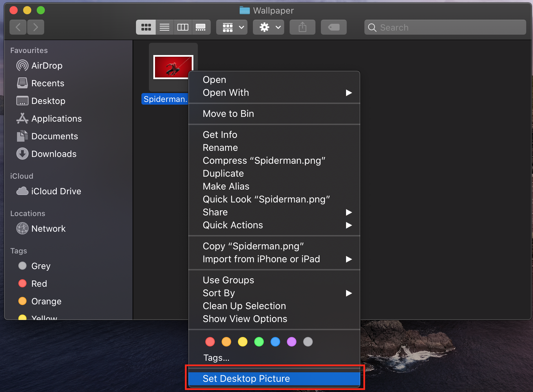Viewport: 533px width, 392px height.
Task: Open Applications in the sidebar
Action: coord(49,119)
